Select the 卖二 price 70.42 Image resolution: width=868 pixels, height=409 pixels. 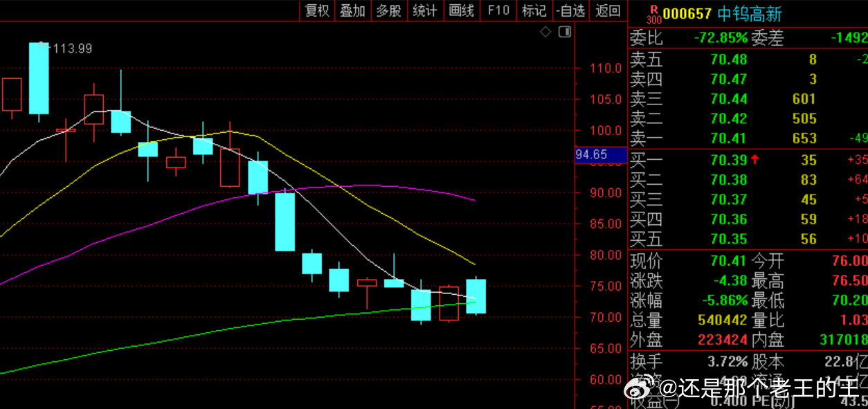click(729, 118)
